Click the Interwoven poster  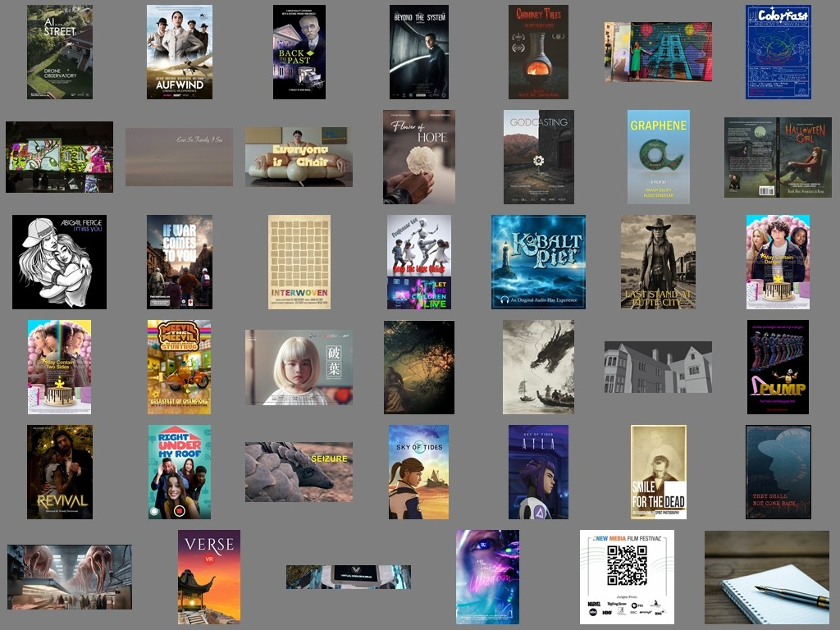click(x=299, y=262)
